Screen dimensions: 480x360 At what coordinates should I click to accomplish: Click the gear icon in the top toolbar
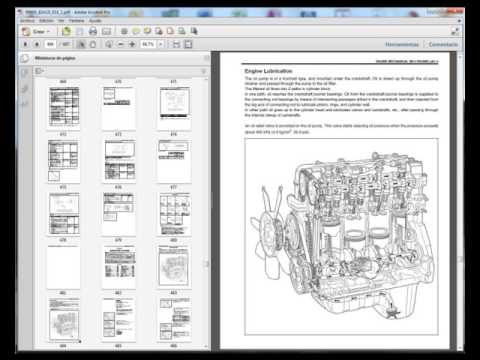pos(124,31)
